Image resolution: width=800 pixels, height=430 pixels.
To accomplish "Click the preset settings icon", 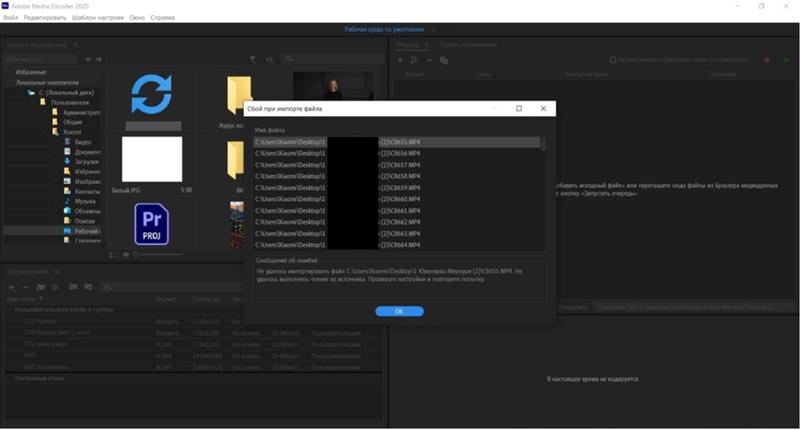I will click(x=55, y=287).
